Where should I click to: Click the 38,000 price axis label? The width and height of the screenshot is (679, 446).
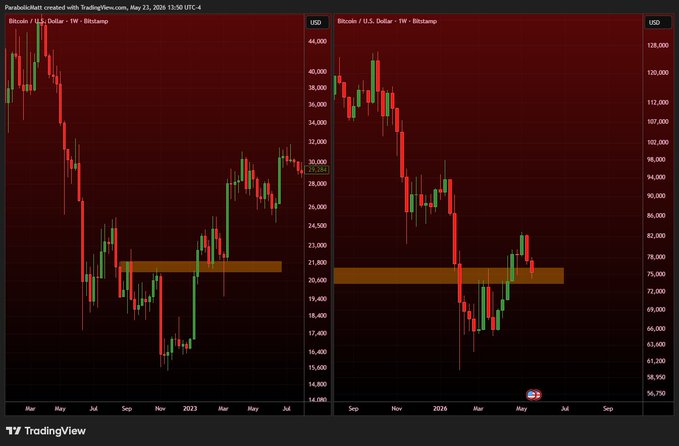[x=317, y=88]
